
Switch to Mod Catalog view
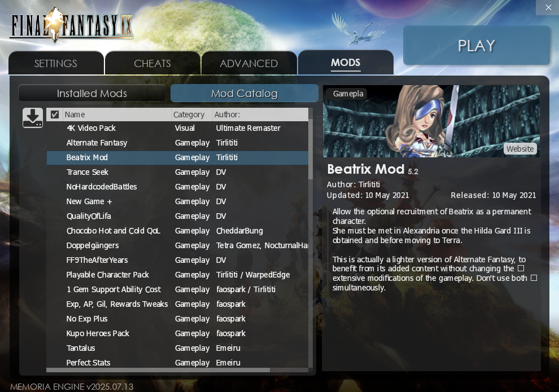point(244,93)
